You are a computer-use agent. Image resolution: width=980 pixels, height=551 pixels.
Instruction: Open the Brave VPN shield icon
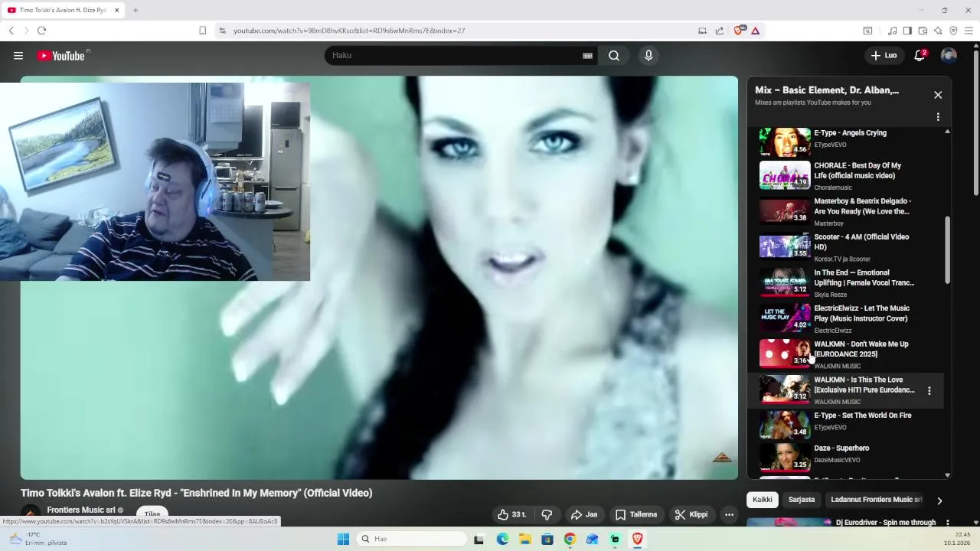click(x=953, y=31)
